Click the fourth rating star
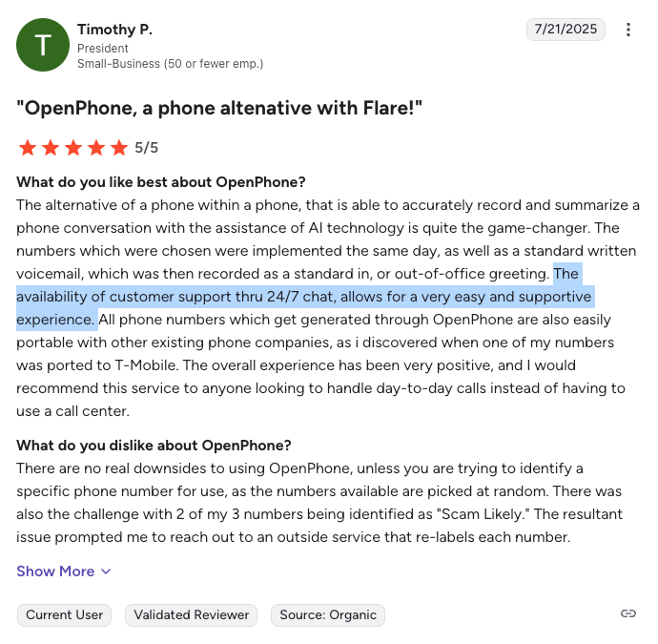The image size is (658, 644). [95, 148]
